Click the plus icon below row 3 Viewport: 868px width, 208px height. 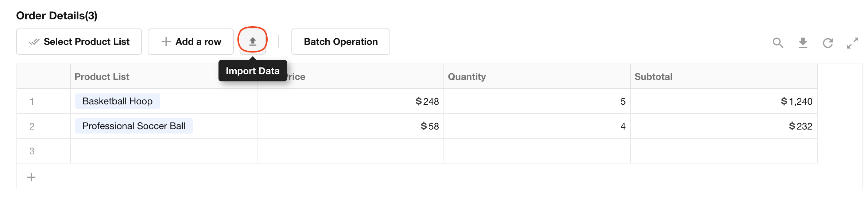[31, 177]
